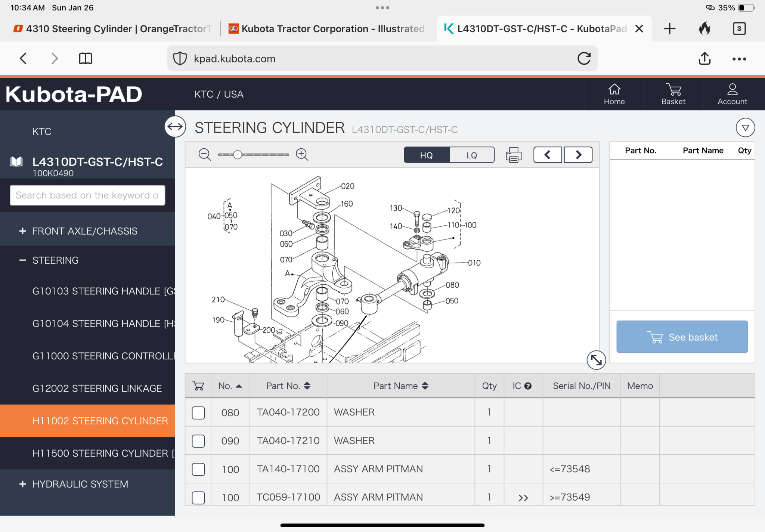The width and height of the screenshot is (765, 532).
Task: Open the browser bookmarks book icon
Action: (x=86, y=58)
